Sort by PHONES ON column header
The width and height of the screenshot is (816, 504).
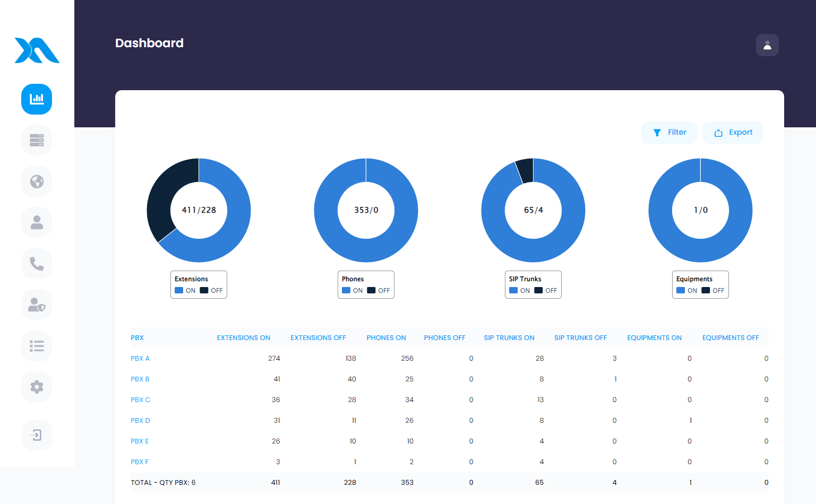[386, 338]
